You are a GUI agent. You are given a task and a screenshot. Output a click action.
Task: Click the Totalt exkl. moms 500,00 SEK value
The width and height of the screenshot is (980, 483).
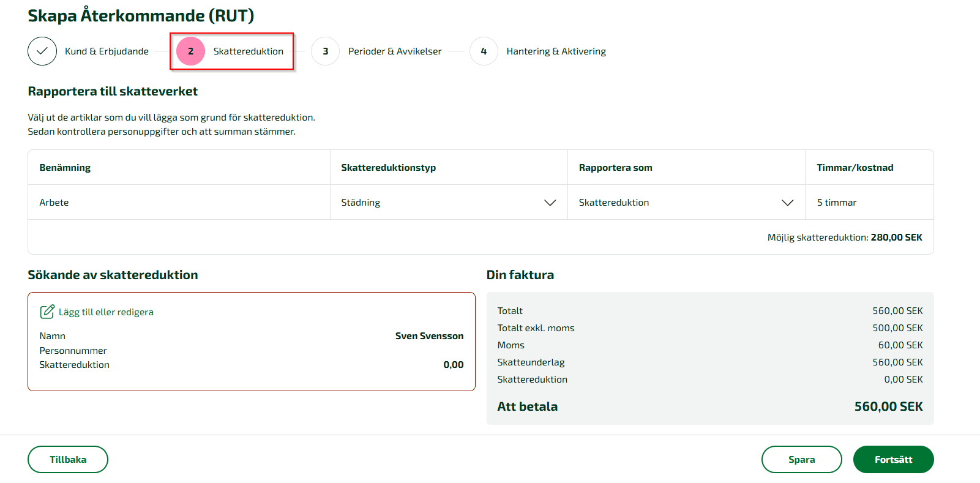pyautogui.click(x=897, y=328)
